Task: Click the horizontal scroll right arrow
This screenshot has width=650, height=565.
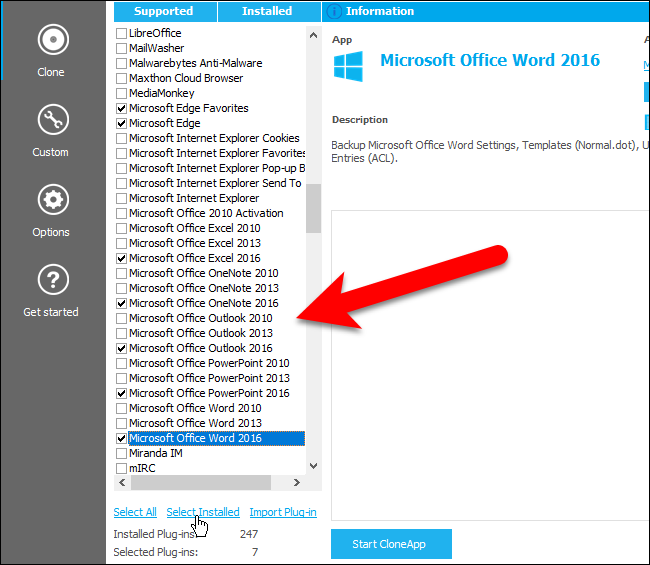Action: click(297, 483)
